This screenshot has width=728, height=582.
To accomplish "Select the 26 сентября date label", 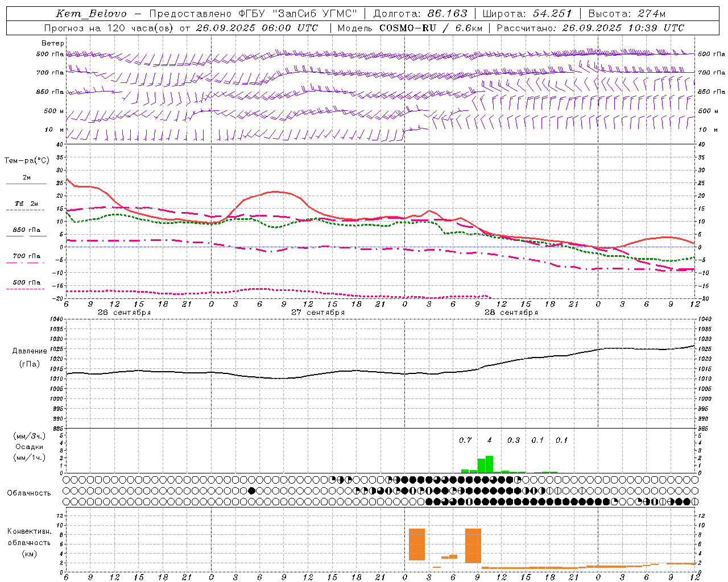I will pyautogui.click(x=124, y=313).
